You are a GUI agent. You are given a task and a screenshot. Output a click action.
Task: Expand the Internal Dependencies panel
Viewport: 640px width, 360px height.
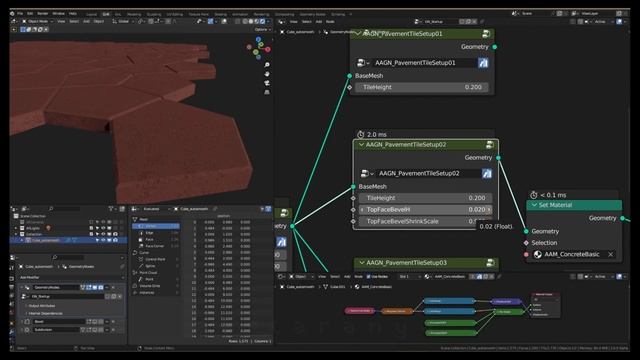click(45, 313)
